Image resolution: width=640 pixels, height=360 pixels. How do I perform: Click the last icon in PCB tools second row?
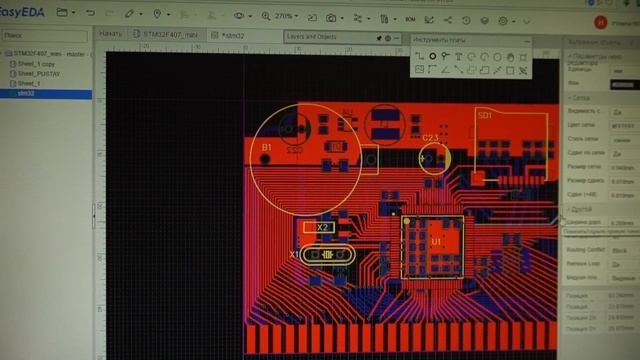pyautogui.click(x=523, y=71)
